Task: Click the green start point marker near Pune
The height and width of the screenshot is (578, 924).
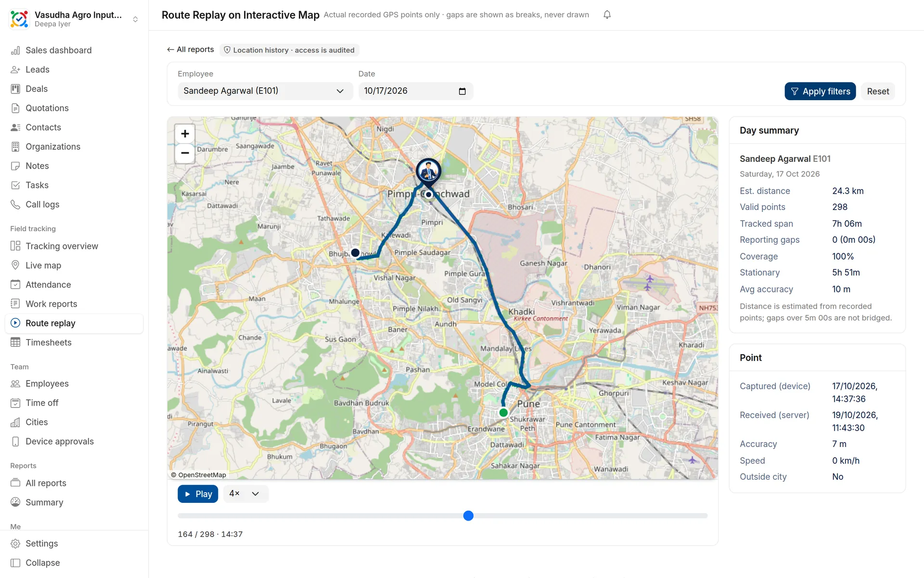Action: coord(503,413)
